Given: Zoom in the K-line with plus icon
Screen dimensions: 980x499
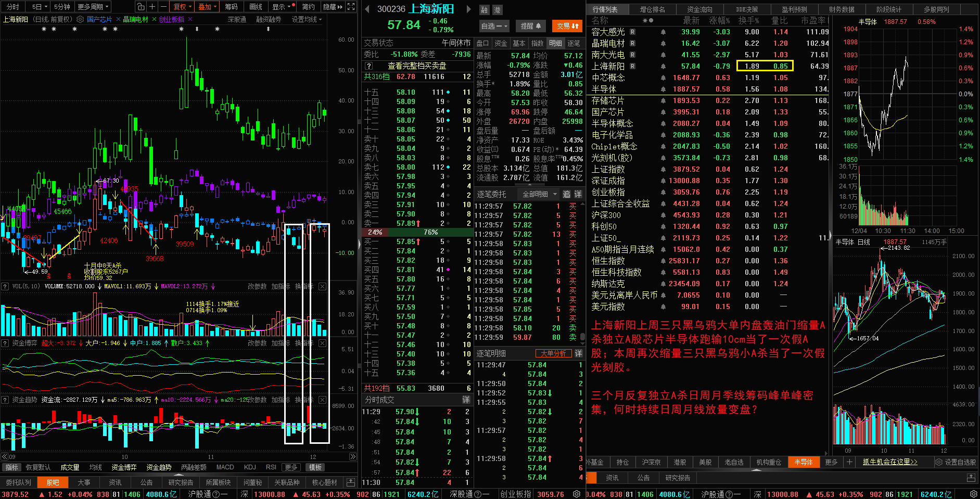Looking at the screenshot, I should (152, 7).
